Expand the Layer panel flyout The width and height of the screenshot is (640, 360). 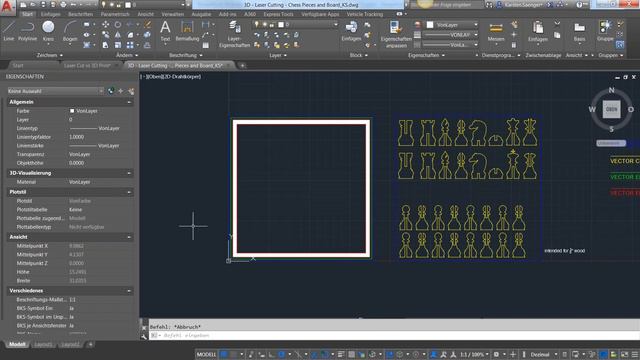click(278, 55)
